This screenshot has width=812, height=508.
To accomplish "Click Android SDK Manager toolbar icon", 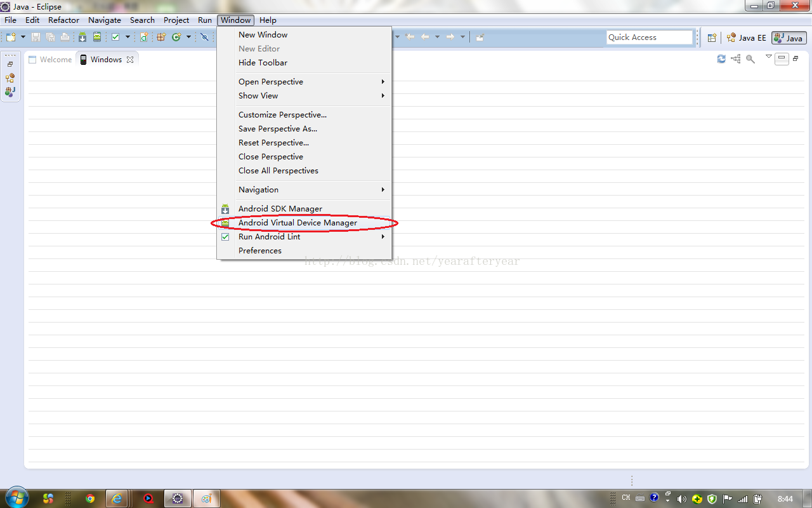I will click(82, 37).
